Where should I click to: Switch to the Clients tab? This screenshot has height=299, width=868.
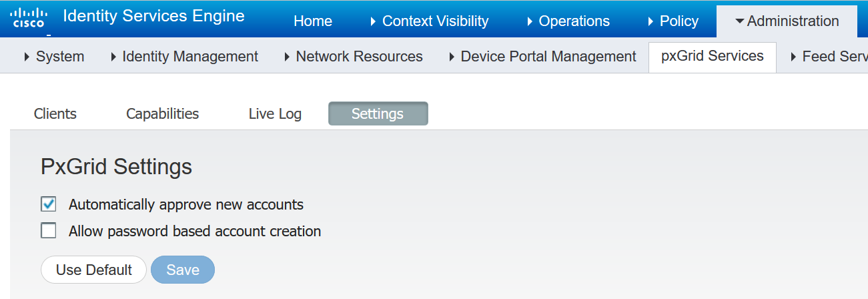click(x=55, y=113)
